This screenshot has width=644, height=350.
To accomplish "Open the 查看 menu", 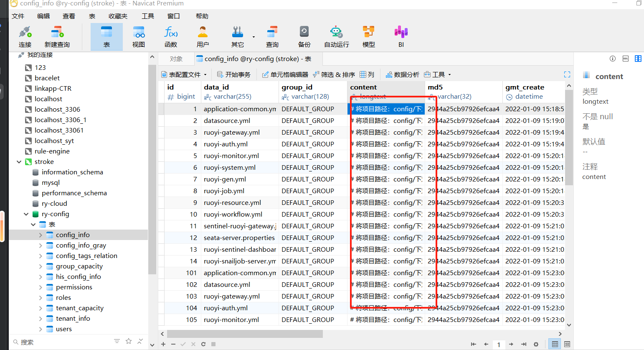I will point(69,16).
